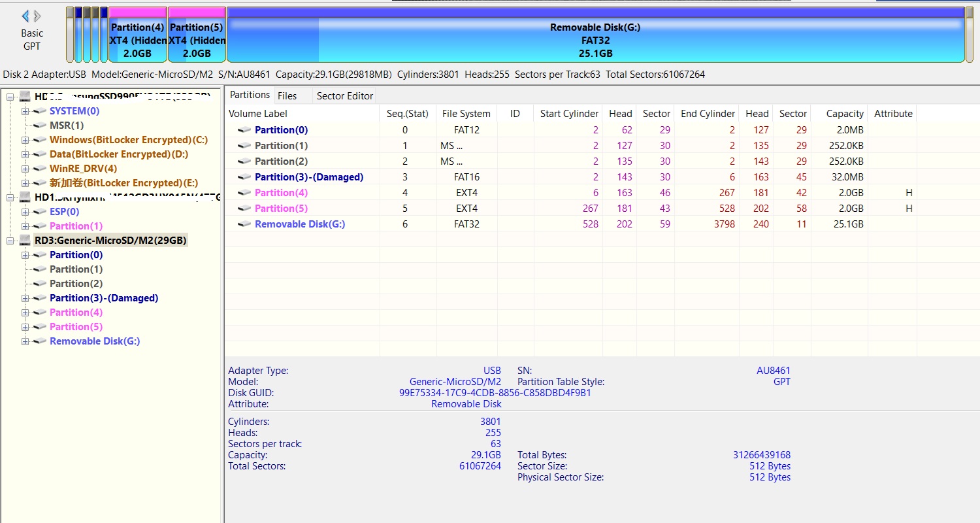Viewport: 980px width, 523px height.
Task: Expand the Removable Disk(G:) tree node
Action: [x=25, y=341]
